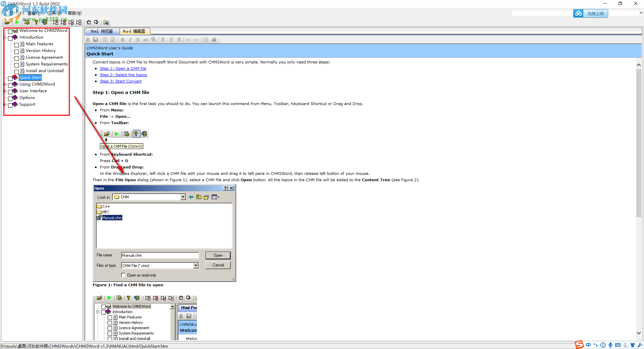Click the content pane scrollbar thumb
644x349 pixels.
click(x=639, y=143)
